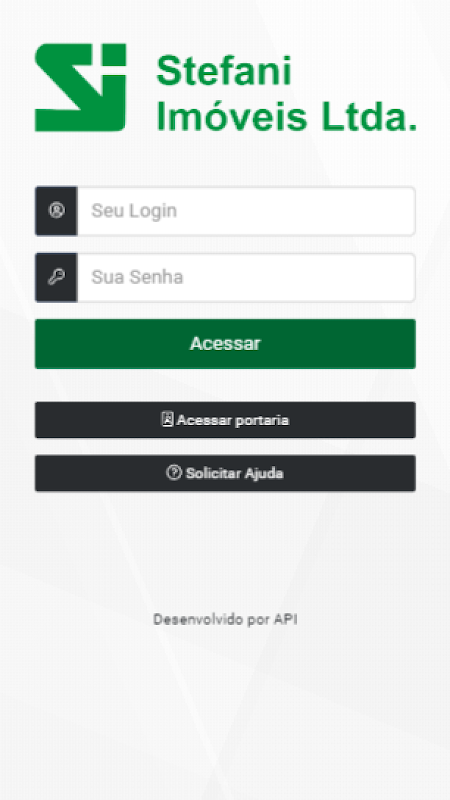The width and height of the screenshot is (450, 800).
Task: Request help via Solicitar Ajuda button
Action: 225,473
